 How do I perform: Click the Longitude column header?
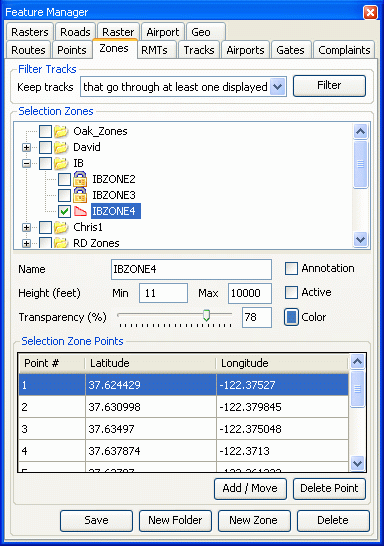[282, 363]
